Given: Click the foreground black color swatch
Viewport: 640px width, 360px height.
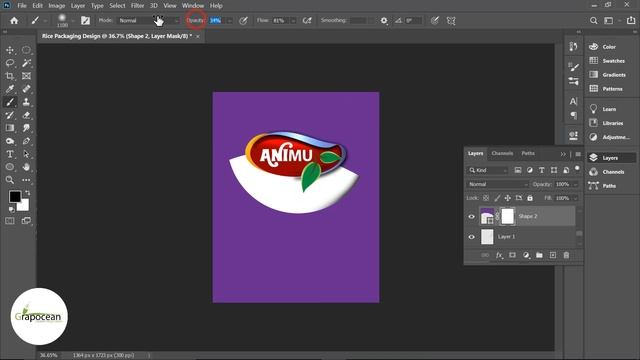Looking at the screenshot, I should 15,196.
